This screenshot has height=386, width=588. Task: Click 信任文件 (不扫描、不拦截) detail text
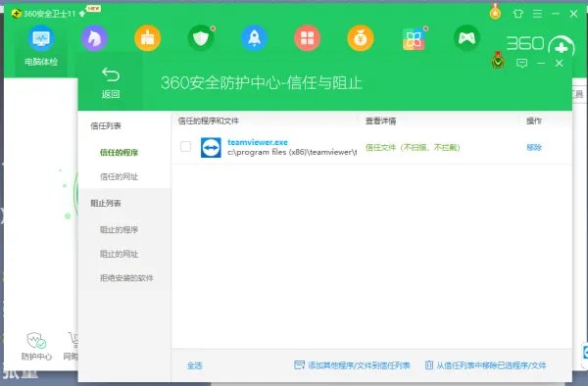pos(413,147)
